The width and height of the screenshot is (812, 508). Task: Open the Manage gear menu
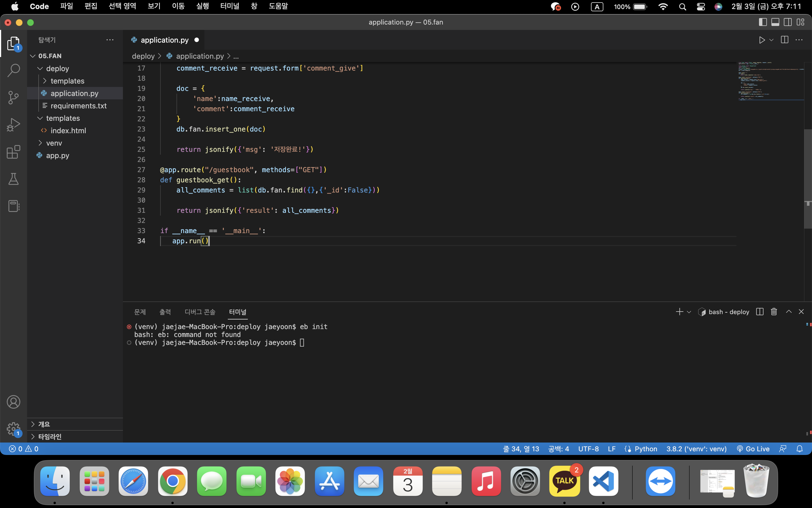click(14, 429)
